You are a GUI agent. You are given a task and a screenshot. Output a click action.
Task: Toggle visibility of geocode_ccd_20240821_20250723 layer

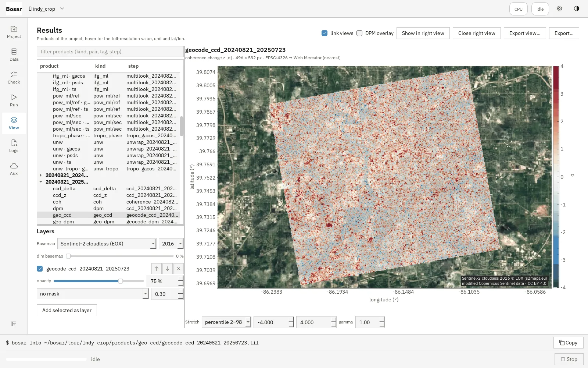pos(40,269)
